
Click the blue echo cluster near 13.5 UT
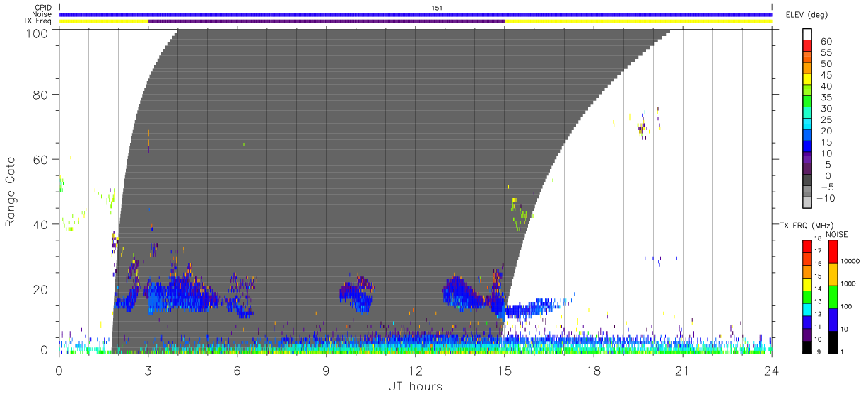(467, 293)
